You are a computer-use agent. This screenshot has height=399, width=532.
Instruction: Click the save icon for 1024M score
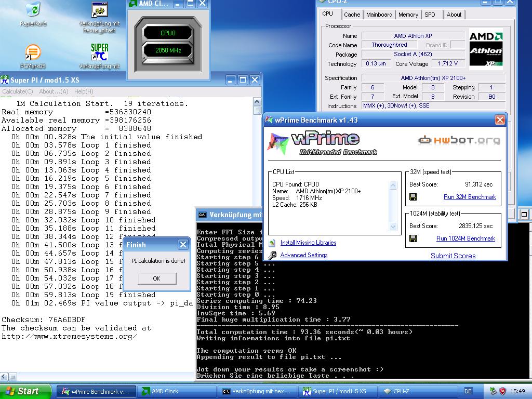[x=413, y=238]
